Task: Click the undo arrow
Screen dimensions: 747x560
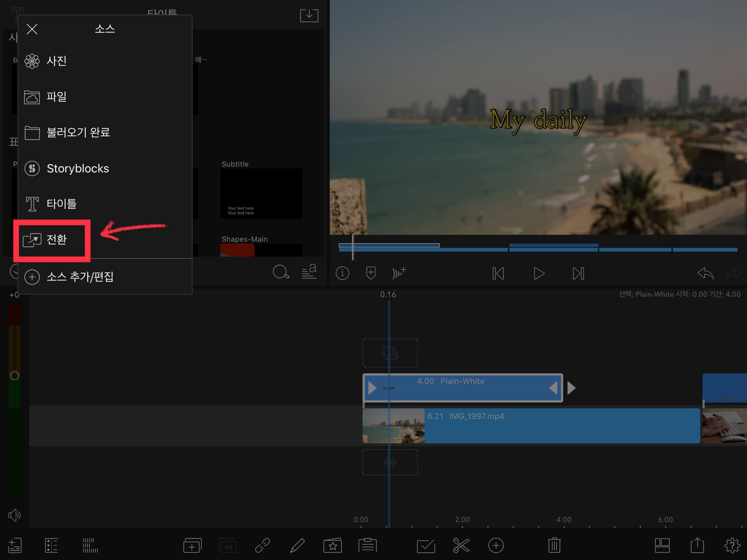Action: (705, 273)
